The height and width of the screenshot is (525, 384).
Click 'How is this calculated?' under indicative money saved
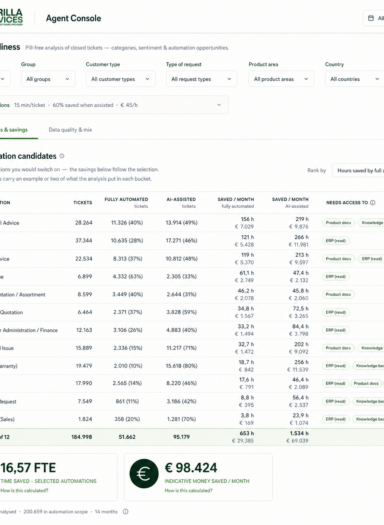[188, 491]
